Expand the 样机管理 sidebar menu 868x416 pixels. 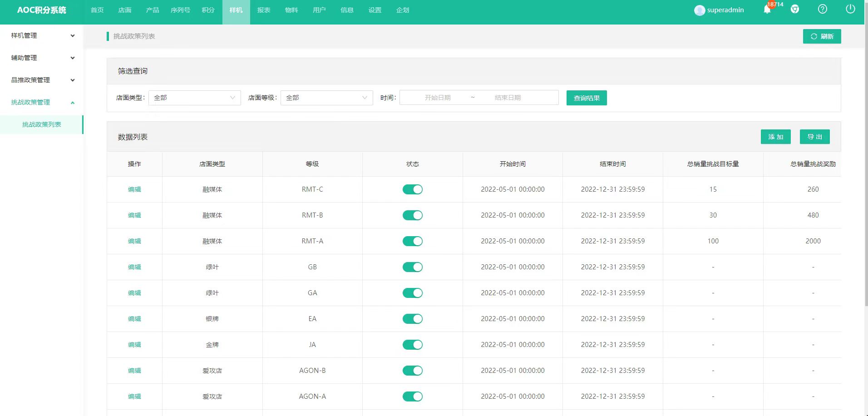(42, 35)
